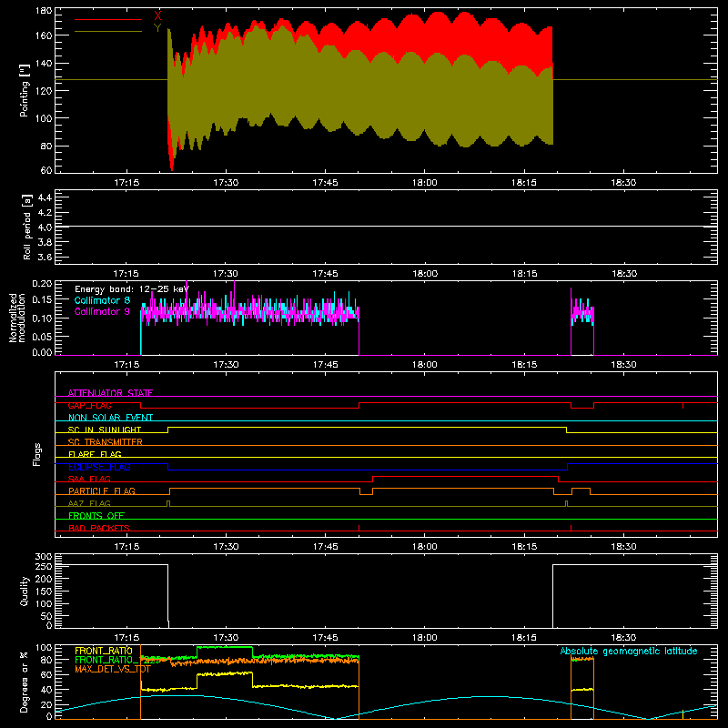Click the 'Normalized modulation' axis title
Viewport: 728px width, 728px height.
18,318
